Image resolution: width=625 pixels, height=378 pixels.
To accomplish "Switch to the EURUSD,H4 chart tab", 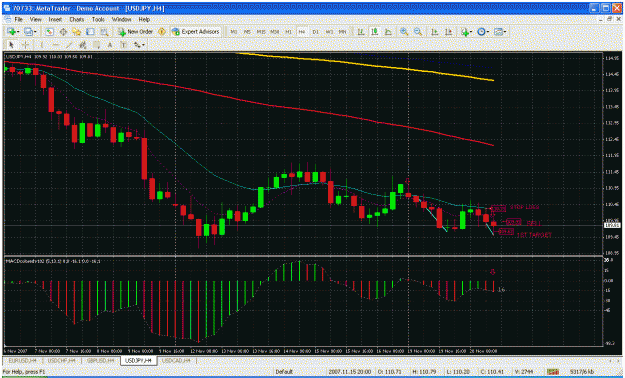I will click(x=23, y=360).
